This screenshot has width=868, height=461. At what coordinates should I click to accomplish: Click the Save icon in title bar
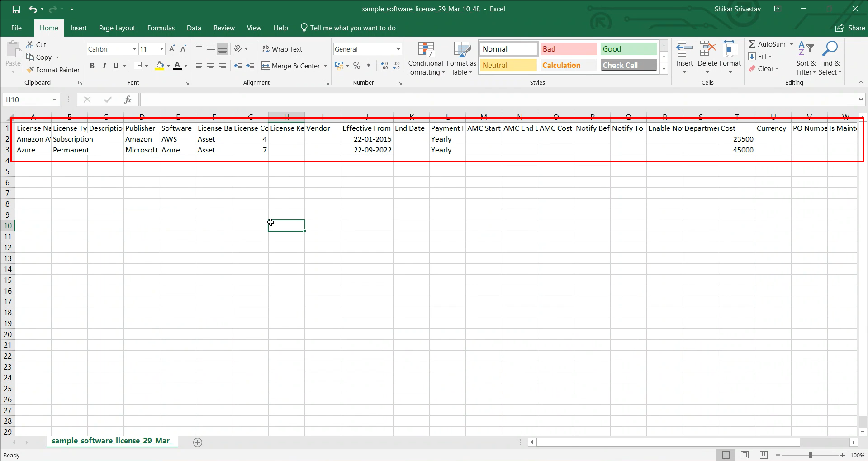[x=16, y=9]
